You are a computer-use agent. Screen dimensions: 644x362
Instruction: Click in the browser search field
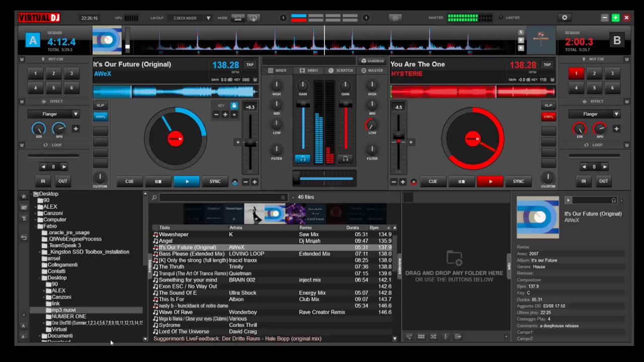click(x=220, y=198)
